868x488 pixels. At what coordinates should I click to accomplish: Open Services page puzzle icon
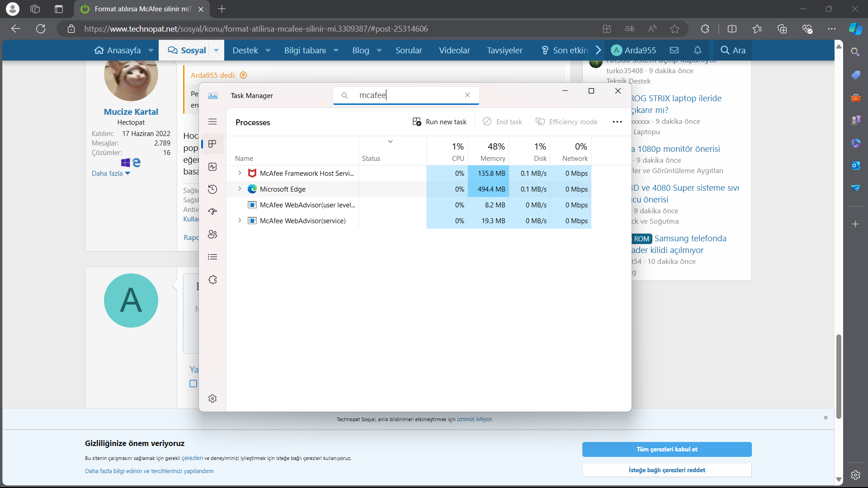point(212,280)
